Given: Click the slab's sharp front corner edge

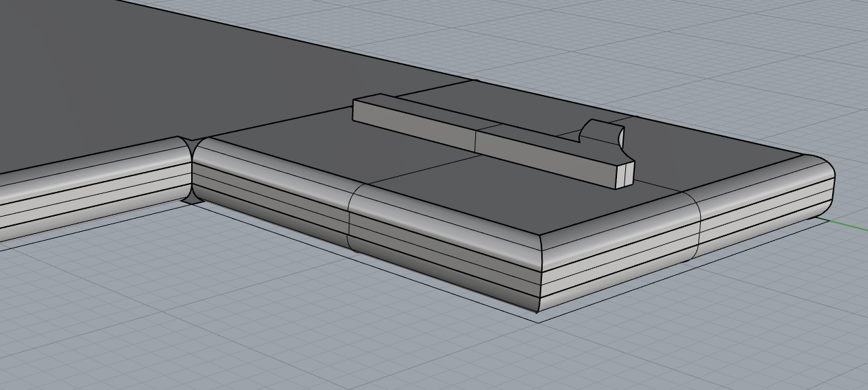Looking at the screenshot, I should click(538, 275).
